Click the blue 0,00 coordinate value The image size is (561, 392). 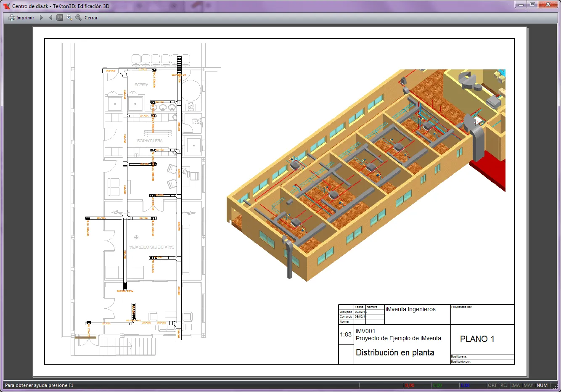[x=465, y=385]
